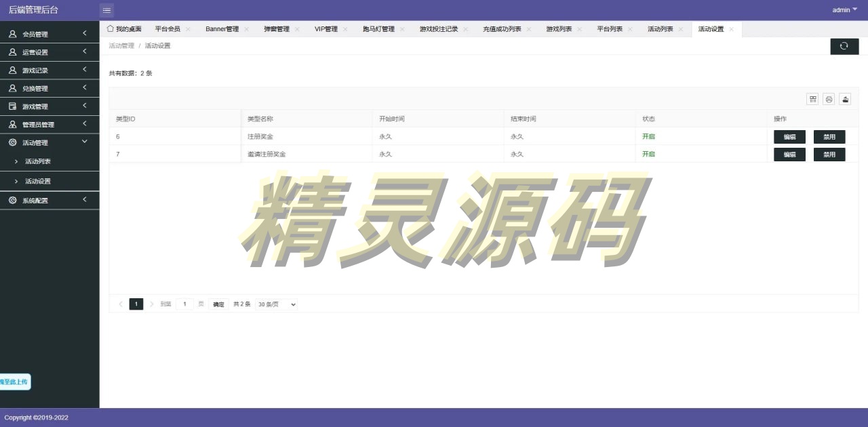Close the 平台列表 tab

click(x=631, y=29)
